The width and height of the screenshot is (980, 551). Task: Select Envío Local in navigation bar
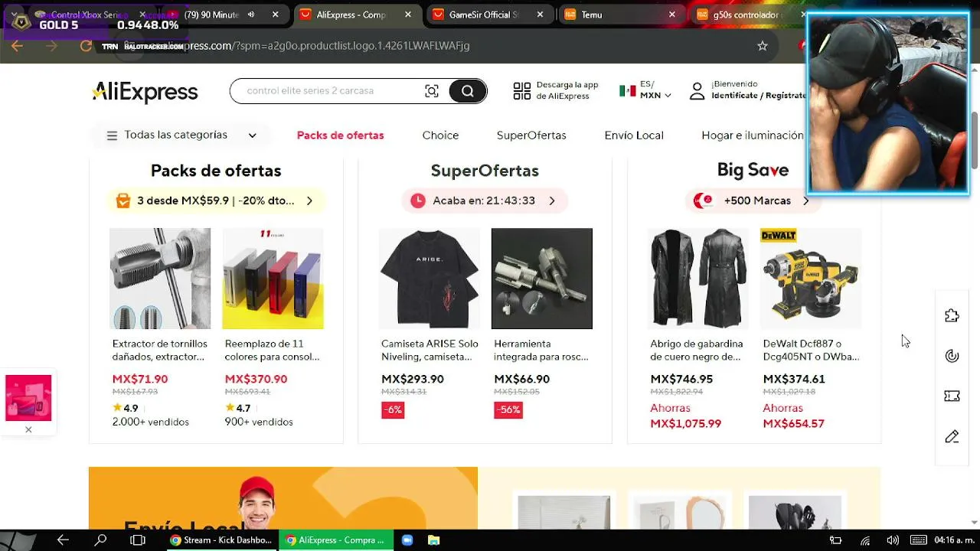click(x=634, y=135)
